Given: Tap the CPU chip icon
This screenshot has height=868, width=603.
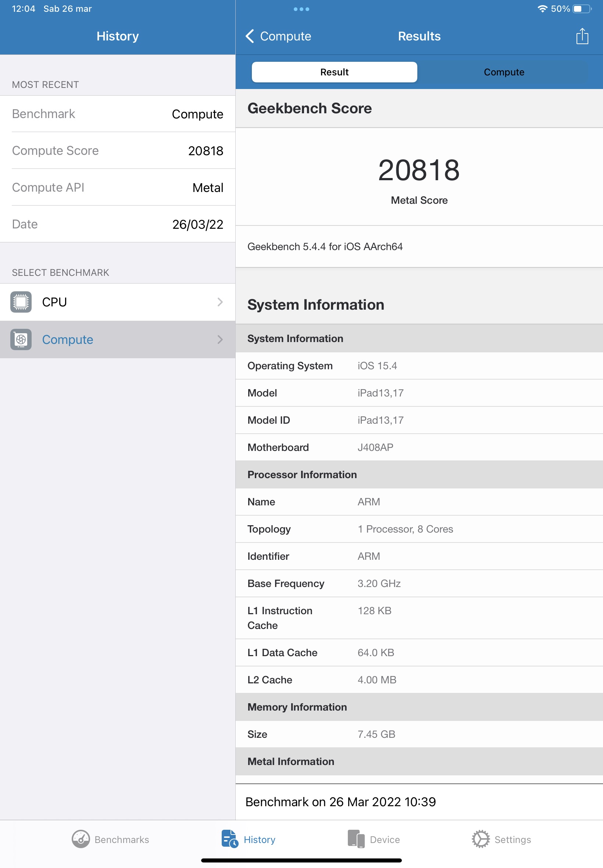Looking at the screenshot, I should pyautogui.click(x=21, y=302).
